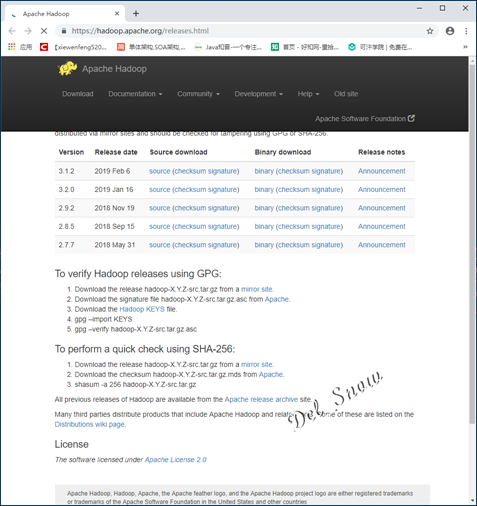Viewport: 477px width, 506px height.
Task: Open the Hadoop KEYS file link
Action: point(142,309)
